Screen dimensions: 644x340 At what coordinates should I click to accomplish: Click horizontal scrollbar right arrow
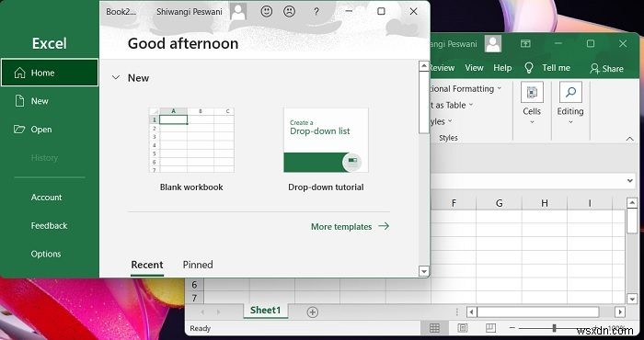620,312
